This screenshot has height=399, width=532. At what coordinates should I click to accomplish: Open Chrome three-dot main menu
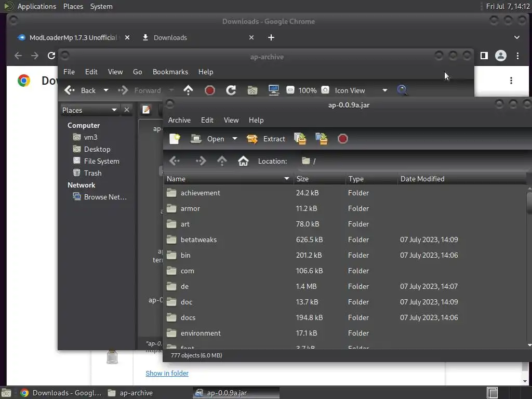pyautogui.click(x=517, y=56)
